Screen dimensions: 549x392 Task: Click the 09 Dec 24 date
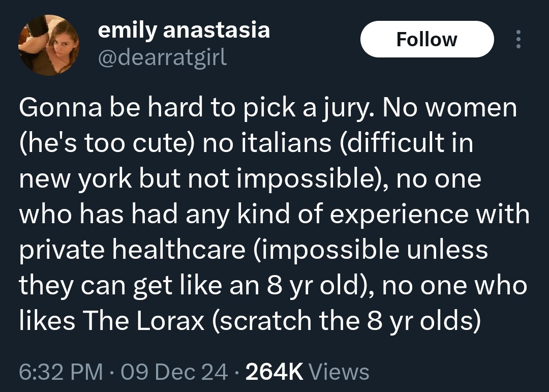point(174,372)
